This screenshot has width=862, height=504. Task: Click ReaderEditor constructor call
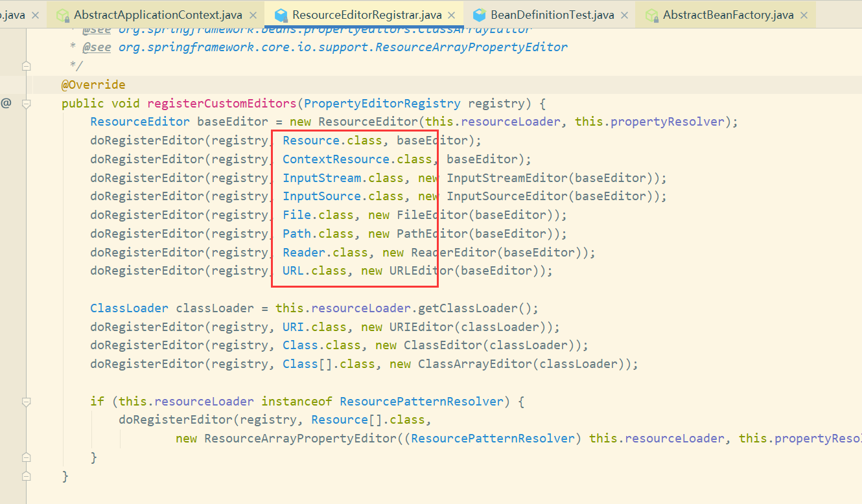(x=454, y=252)
